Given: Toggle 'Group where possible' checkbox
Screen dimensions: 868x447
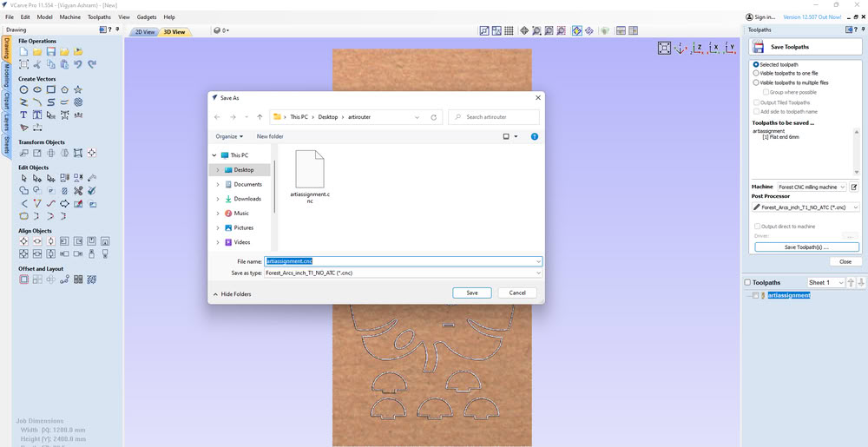Looking at the screenshot, I should point(766,92).
